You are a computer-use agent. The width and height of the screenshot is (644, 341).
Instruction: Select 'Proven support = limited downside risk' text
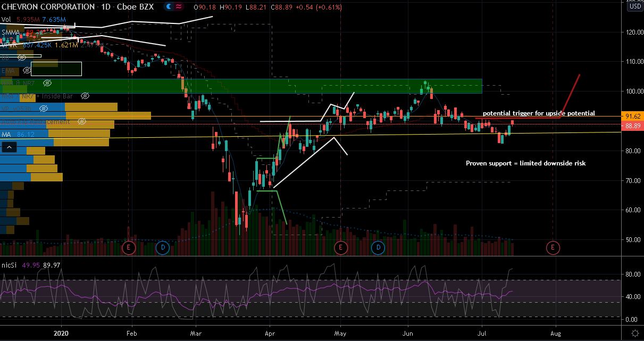point(526,163)
